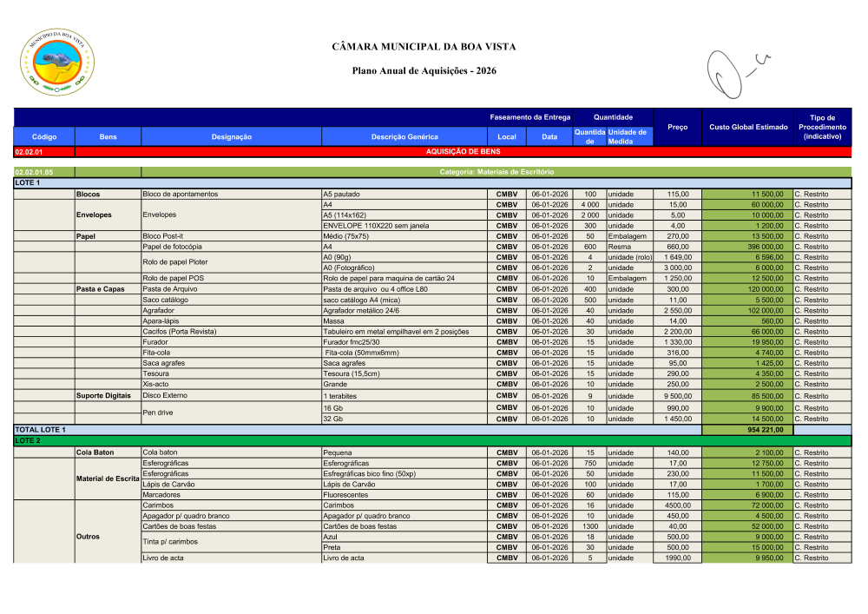Click the LOTE 1 section row
The width and height of the screenshot is (868, 614).
(432, 183)
